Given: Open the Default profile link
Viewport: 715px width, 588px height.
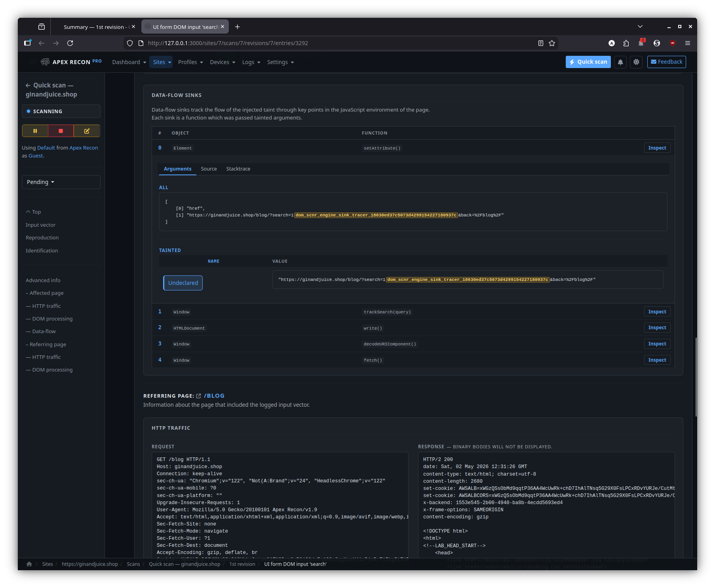Looking at the screenshot, I should pos(46,148).
